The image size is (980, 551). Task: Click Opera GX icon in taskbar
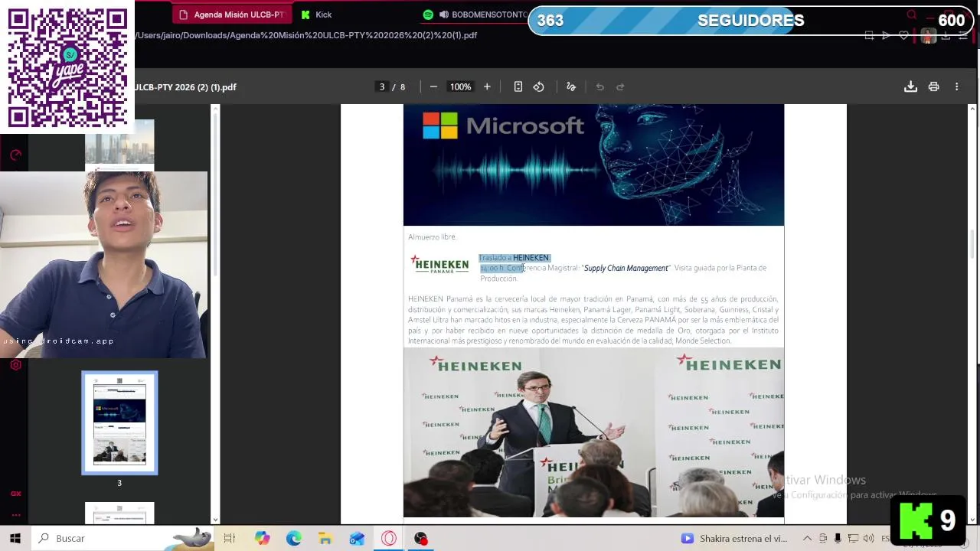[x=389, y=538]
